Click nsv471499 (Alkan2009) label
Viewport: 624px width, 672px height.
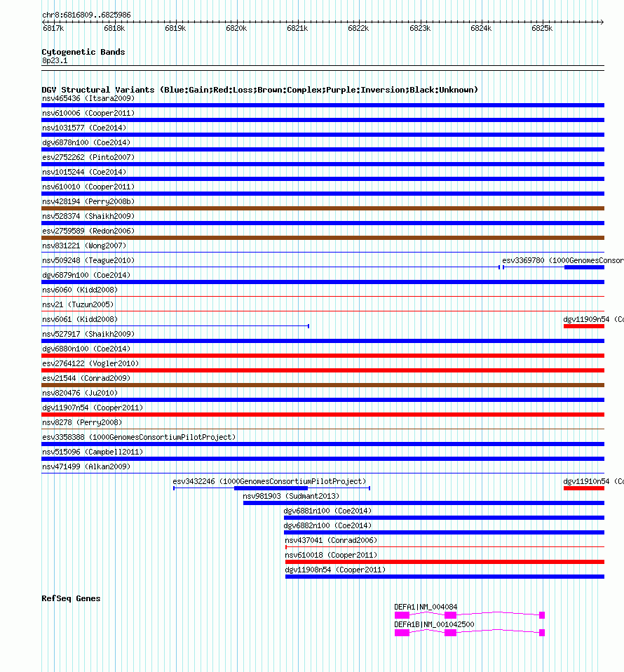86,466
